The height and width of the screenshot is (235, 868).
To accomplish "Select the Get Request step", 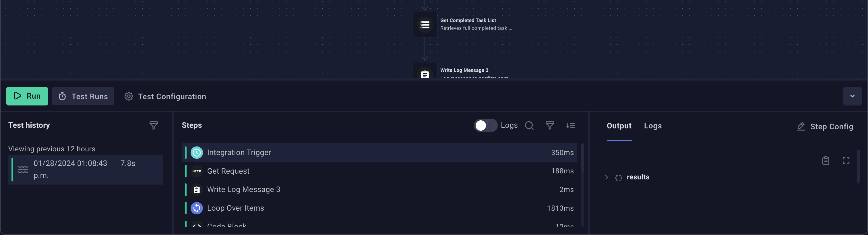I will [379, 171].
